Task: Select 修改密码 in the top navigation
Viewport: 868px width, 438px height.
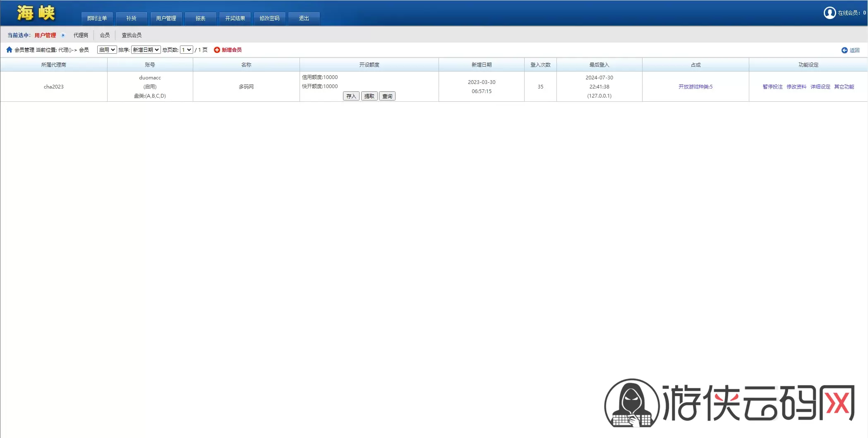Action: (269, 18)
